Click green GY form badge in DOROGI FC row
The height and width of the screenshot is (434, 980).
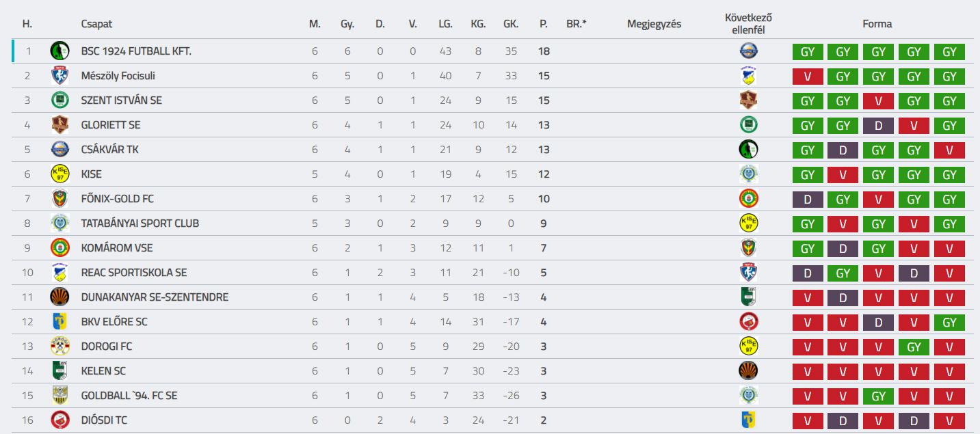coord(914,347)
